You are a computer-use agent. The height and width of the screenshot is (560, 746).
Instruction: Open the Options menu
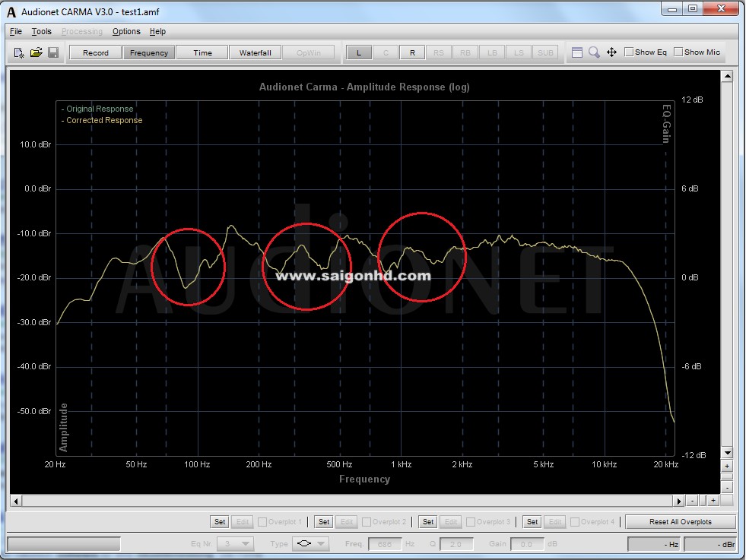coord(126,31)
